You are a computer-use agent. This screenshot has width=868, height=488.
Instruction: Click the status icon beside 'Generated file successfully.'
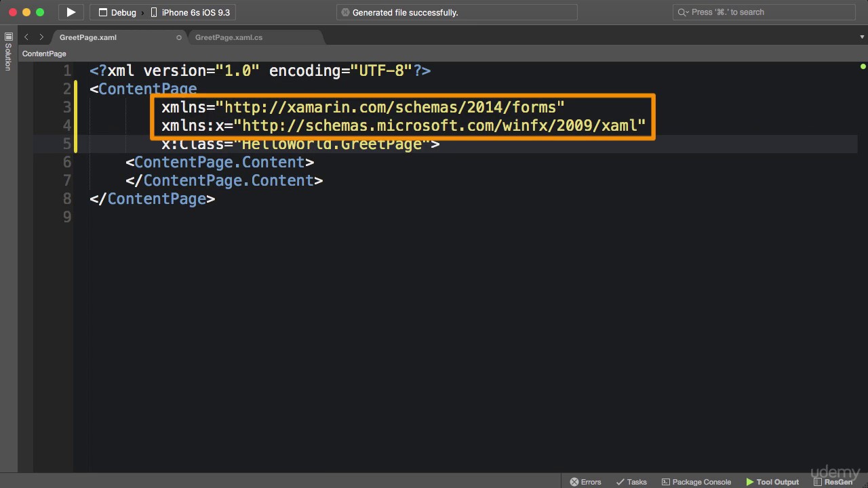coord(345,12)
